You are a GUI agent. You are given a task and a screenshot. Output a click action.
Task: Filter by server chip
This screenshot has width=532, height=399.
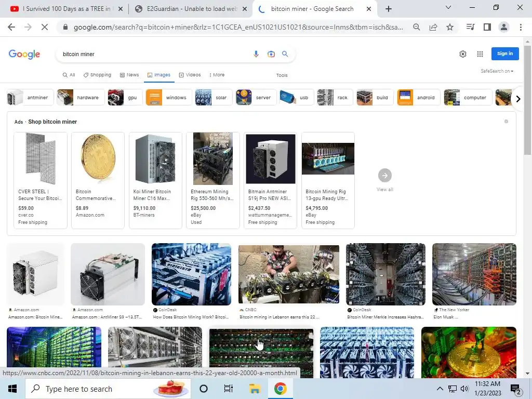click(256, 97)
